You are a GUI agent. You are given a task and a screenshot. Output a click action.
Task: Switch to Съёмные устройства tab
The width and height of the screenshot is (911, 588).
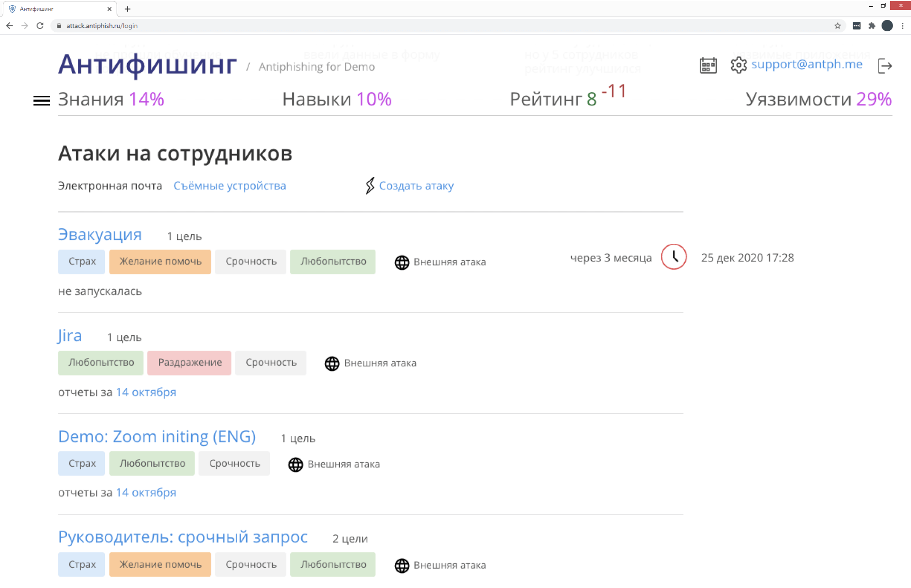point(230,186)
